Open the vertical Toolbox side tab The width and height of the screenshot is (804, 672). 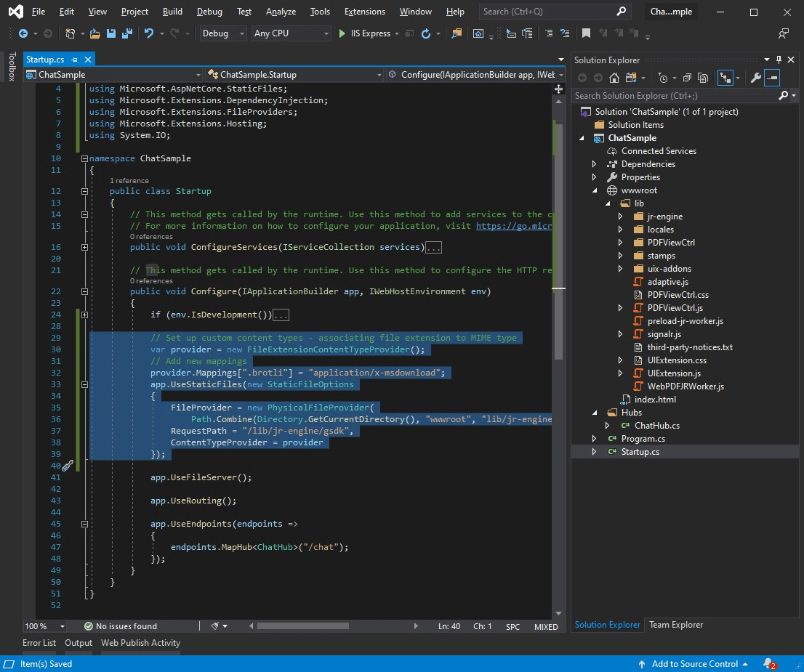12,67
